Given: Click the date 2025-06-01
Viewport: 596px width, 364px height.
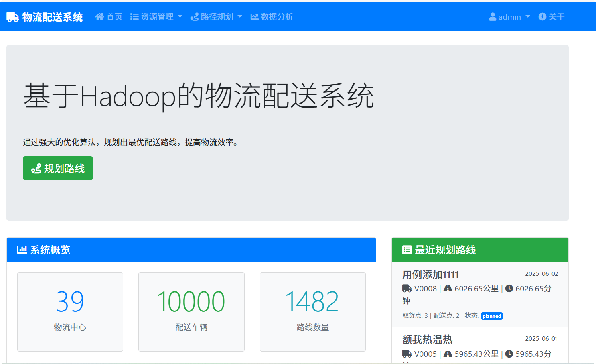Looking at the screenshot, I should (541, 338).
